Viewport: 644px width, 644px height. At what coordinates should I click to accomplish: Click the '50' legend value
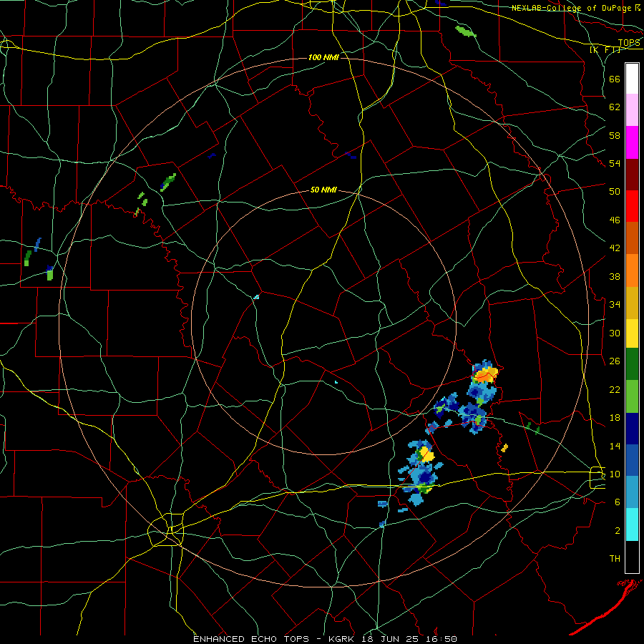pyautogui.click(x=615, y=191)
